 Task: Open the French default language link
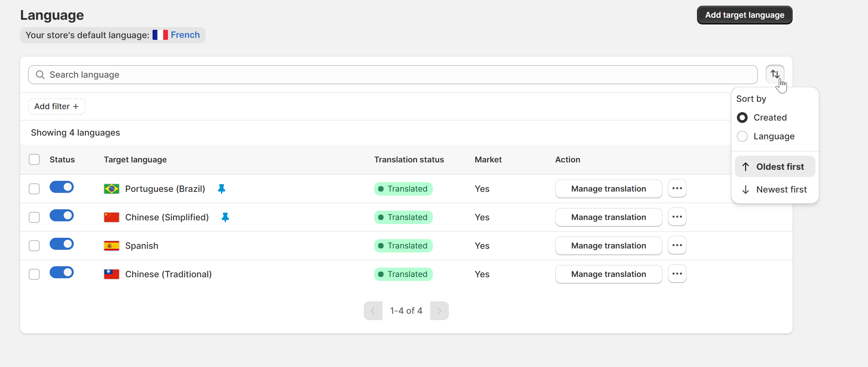point(185,35)
